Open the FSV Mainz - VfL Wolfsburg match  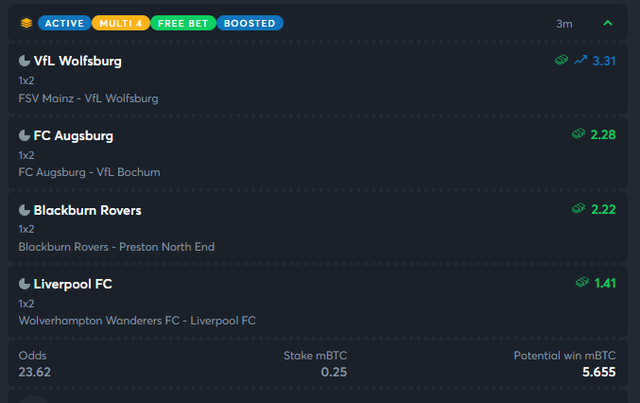pos(89,98)
